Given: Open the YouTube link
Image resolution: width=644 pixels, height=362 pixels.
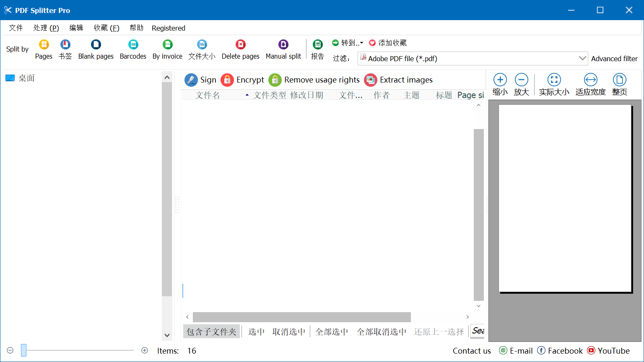Looking at the screenshot, I should (x=608, y=351).
